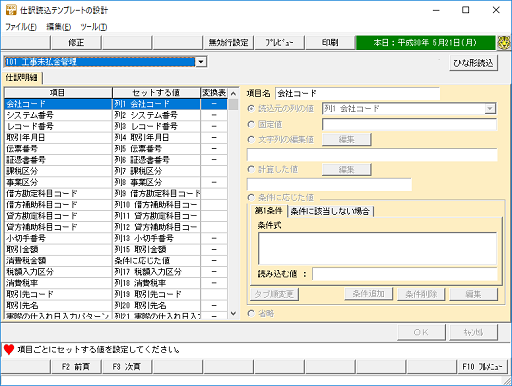Select the 取引先名 row

(x=116, y=305)
